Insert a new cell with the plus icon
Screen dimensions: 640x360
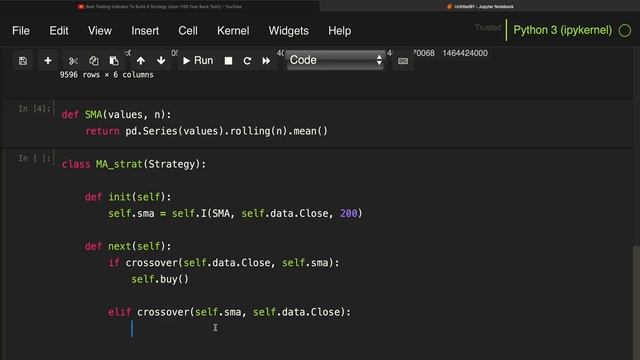[48, 61]
